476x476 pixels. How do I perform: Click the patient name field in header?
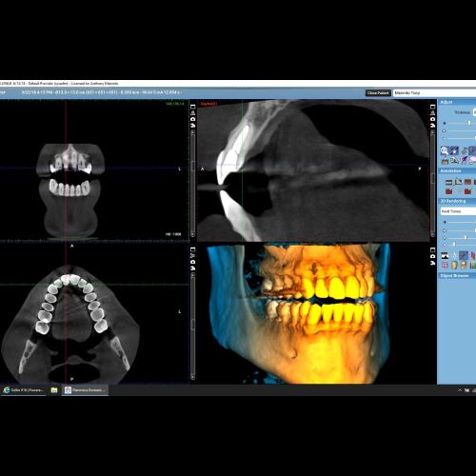pyautogui.click(x=435, y=93)
